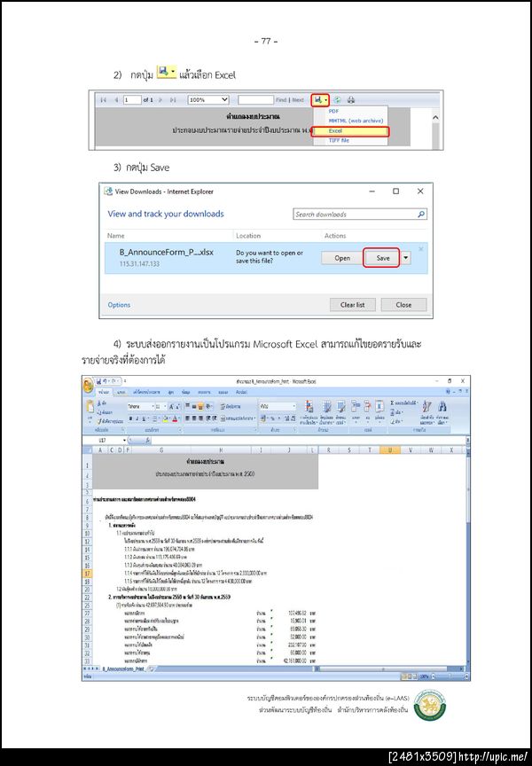This screenshot has width=532, height=766.
Task: Open the Acrobat tab in Excel ribbon
Action: 241,392
